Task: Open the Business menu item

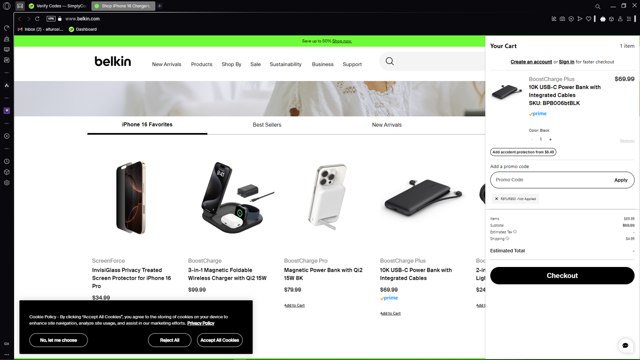Action: click(322, 64)
